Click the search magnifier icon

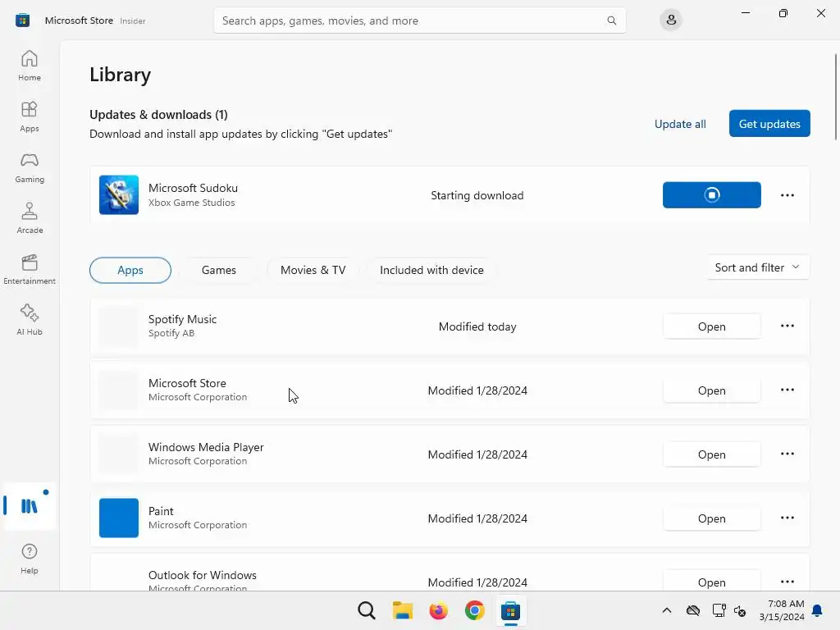pos(611,21)
